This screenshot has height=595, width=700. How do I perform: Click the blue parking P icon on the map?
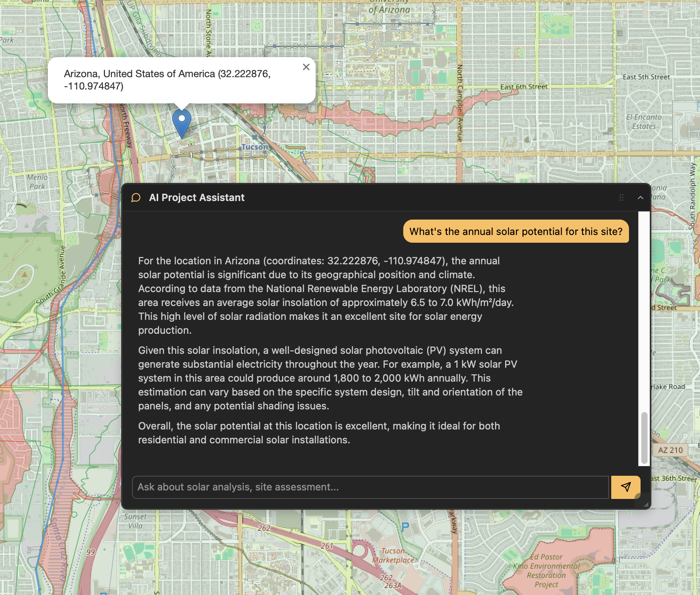405,527
